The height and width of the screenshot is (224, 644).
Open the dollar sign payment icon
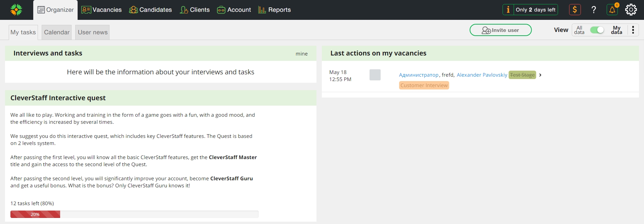[575, 10]
